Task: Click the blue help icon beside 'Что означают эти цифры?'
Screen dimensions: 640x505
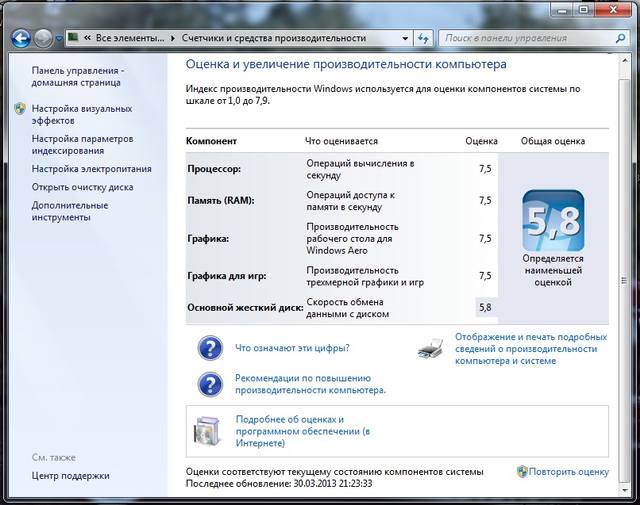Action: click(x=209, y=348)
